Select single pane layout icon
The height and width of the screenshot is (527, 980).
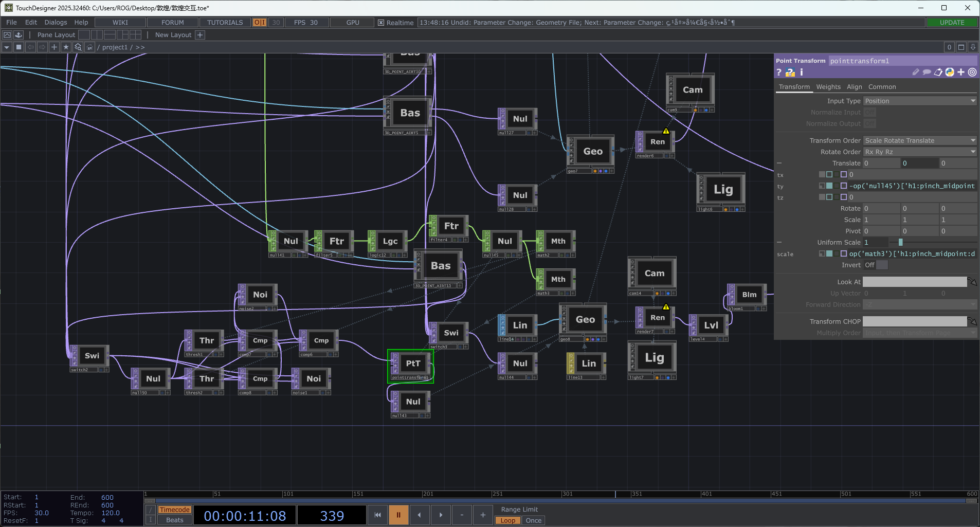click(84, 35)
